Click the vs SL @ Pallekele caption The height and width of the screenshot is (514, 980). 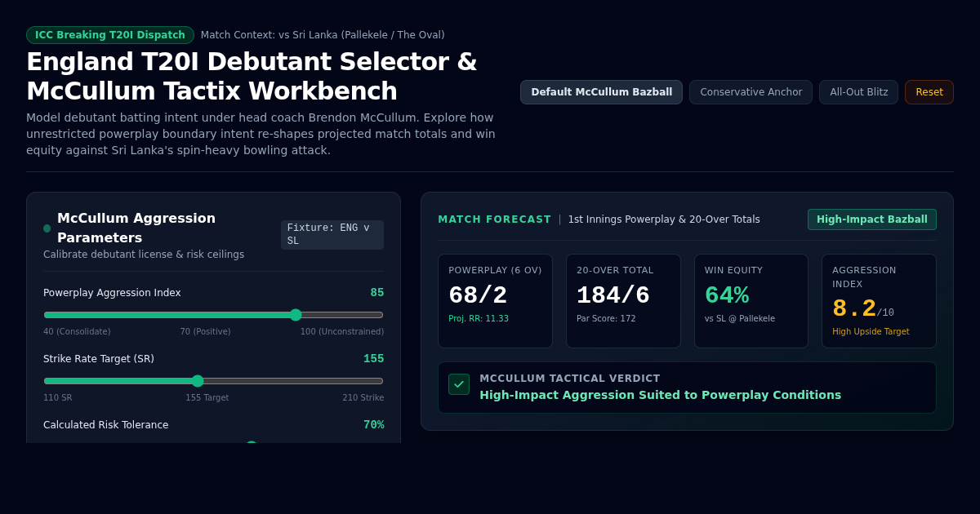(x=740, y=319)
